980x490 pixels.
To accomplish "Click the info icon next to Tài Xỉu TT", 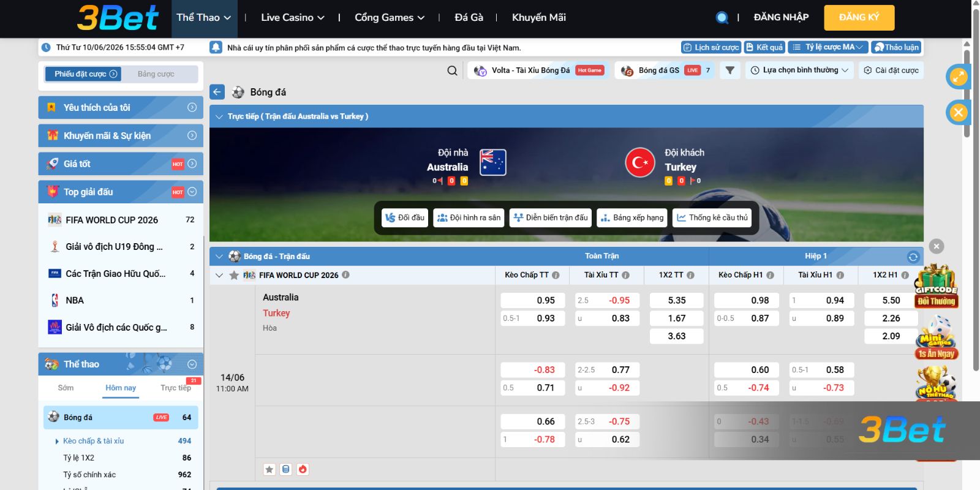I will (625, 276).
